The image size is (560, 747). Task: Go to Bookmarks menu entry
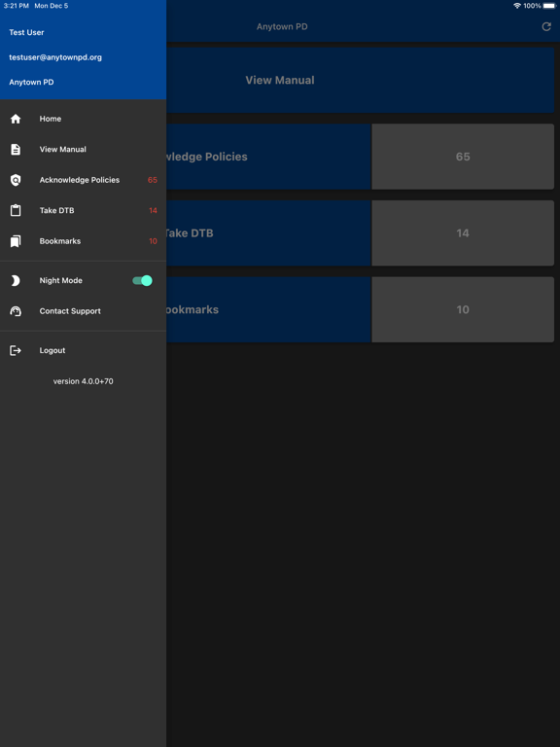click(x=84, y=241)
